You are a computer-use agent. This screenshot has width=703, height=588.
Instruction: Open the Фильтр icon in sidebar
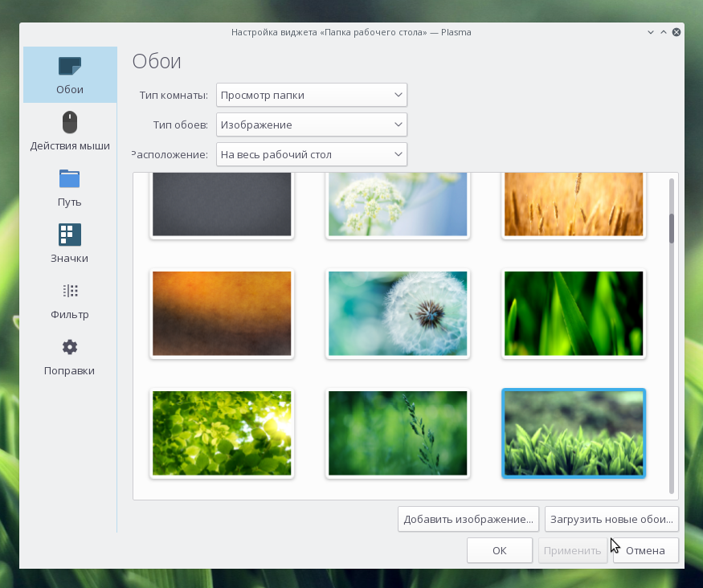pyautogui.click(x=70, y=291)
